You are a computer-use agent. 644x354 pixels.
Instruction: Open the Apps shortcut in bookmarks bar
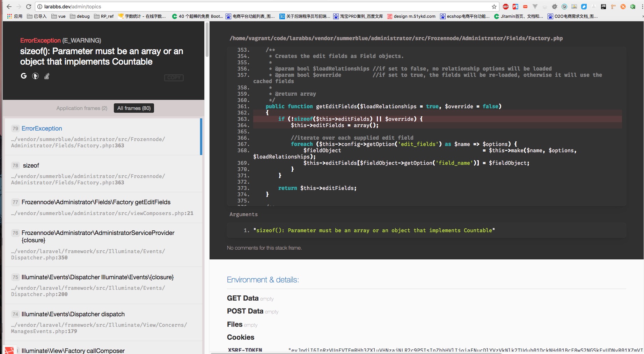point(15,16)
